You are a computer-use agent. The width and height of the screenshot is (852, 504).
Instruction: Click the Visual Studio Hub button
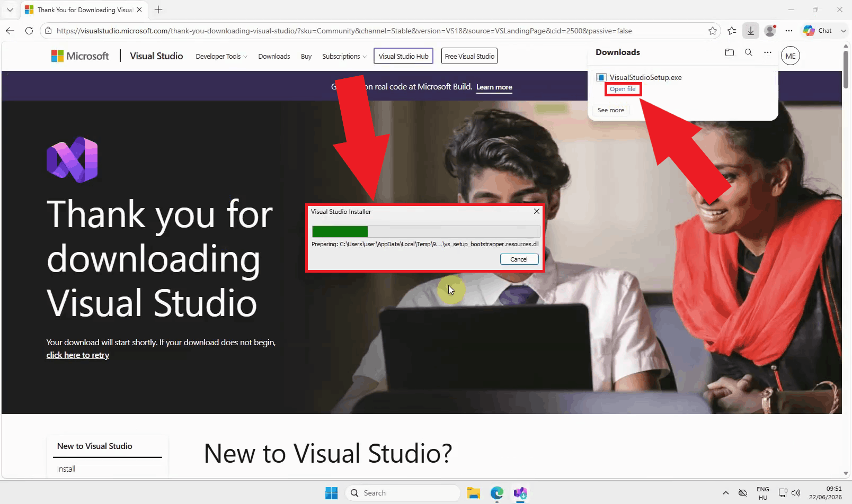tap(403, 56)
